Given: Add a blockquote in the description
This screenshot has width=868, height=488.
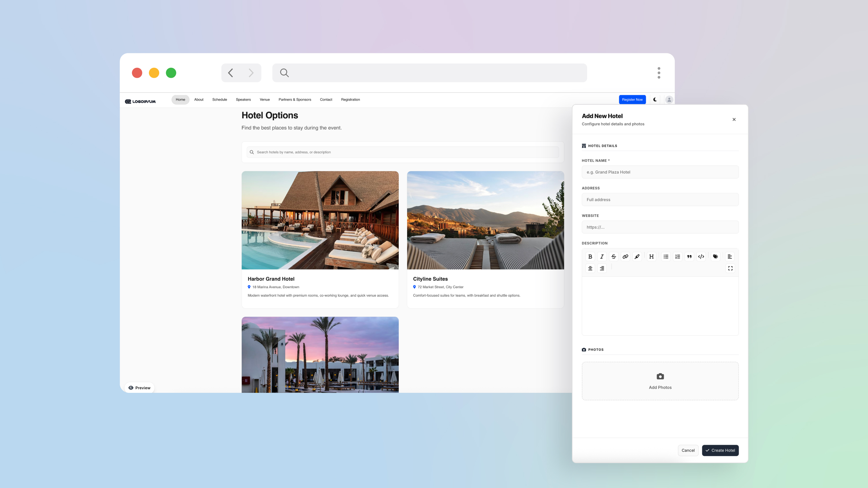Looking at the screenshot, I should click(x=689, y=257).
